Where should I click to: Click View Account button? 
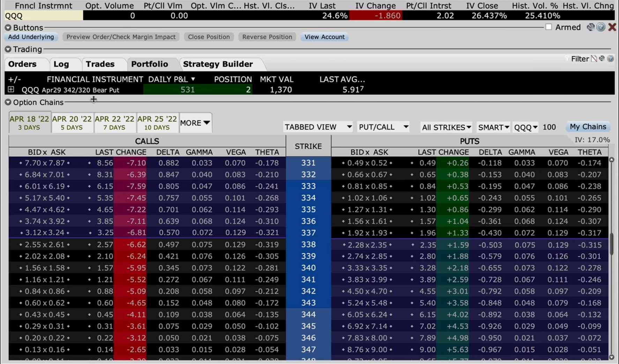[325, 37]
